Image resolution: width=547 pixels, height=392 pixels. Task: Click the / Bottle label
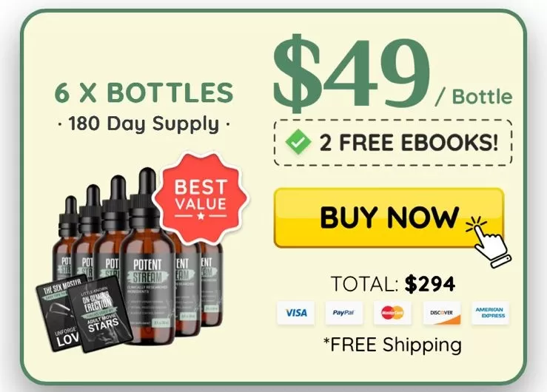(474, 97)
